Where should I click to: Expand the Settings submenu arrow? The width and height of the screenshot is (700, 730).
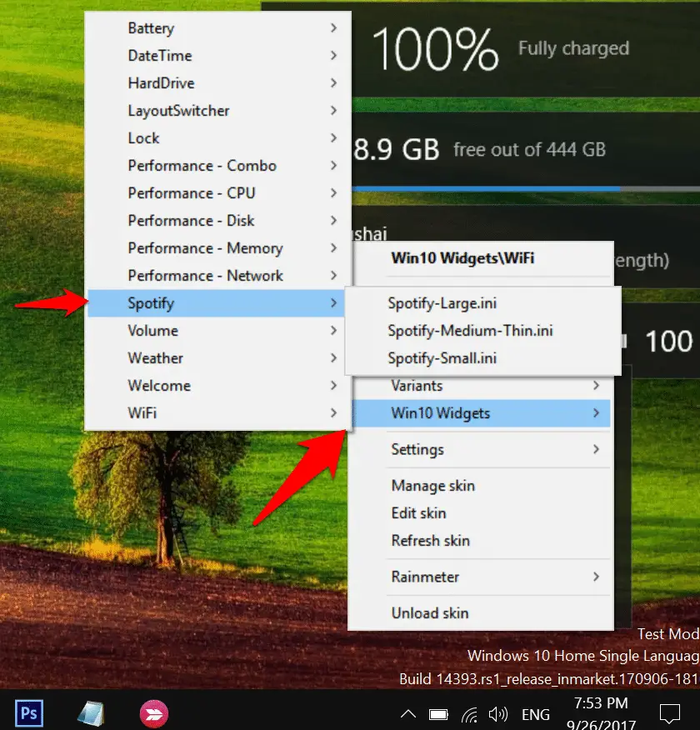click(596, 449)
